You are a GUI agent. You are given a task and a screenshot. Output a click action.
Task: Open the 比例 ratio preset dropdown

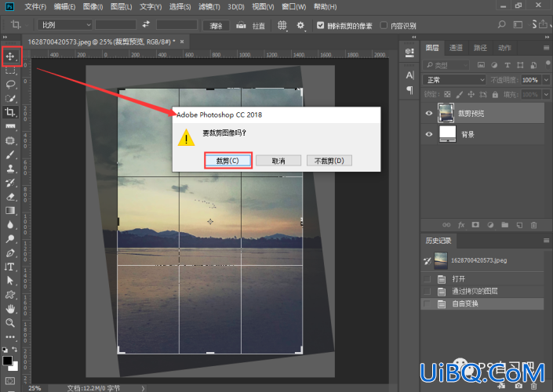(x=65, y=24)
